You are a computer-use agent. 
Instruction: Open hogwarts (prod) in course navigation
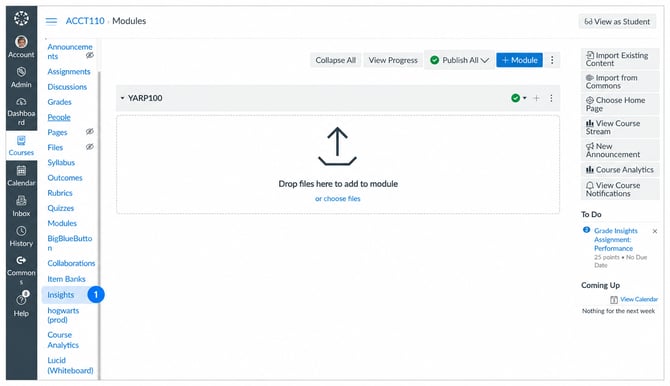63,315
